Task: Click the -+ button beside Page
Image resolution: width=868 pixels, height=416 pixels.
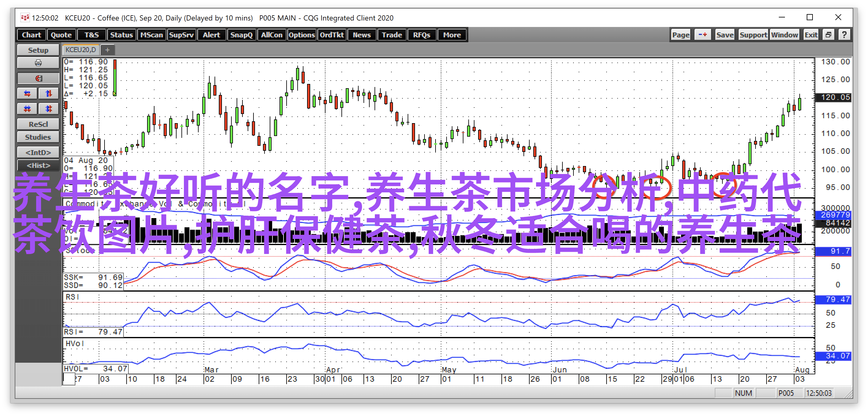Action: [702, 35]
